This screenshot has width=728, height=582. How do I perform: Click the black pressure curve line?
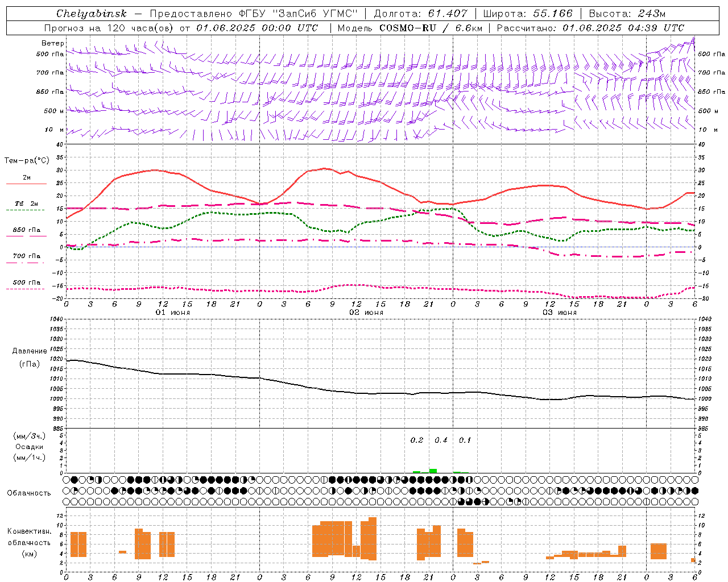pos(380,393)
